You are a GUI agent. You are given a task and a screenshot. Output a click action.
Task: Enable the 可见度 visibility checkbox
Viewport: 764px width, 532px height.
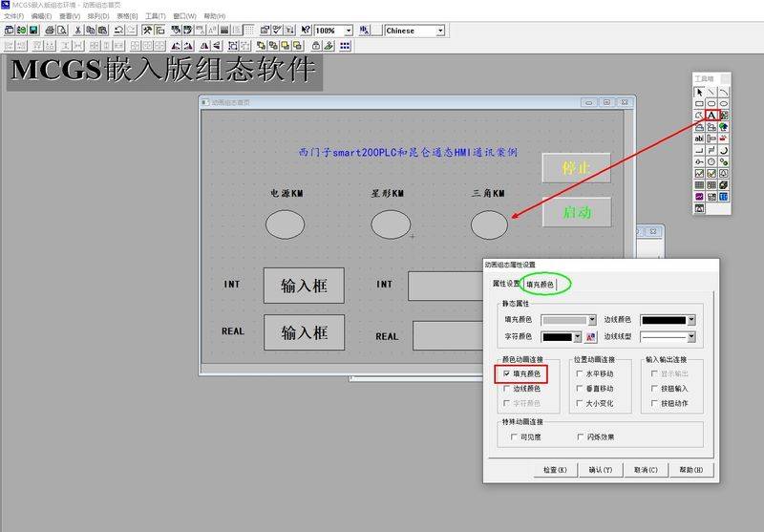tap(514, 437)
